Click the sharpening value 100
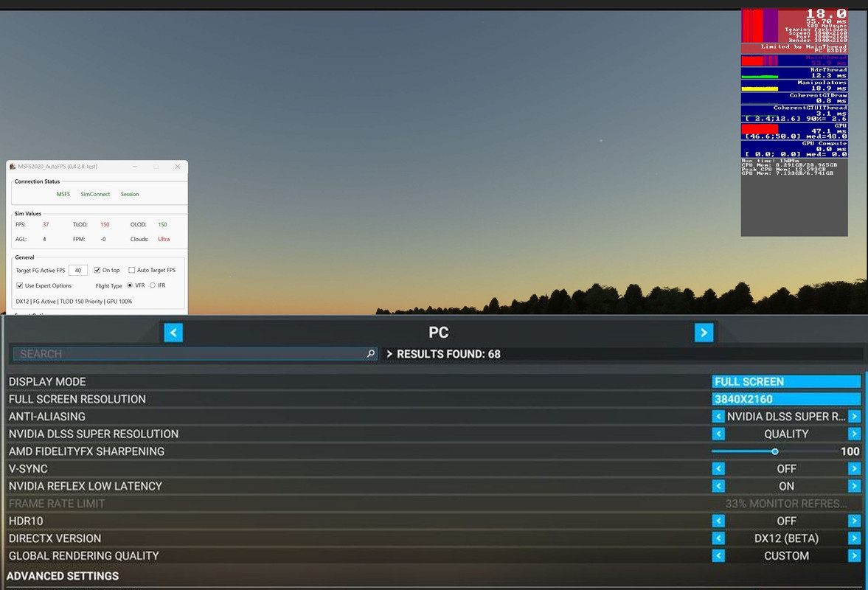The height and width of the screenshot is (590, 868). coord(850,451)
